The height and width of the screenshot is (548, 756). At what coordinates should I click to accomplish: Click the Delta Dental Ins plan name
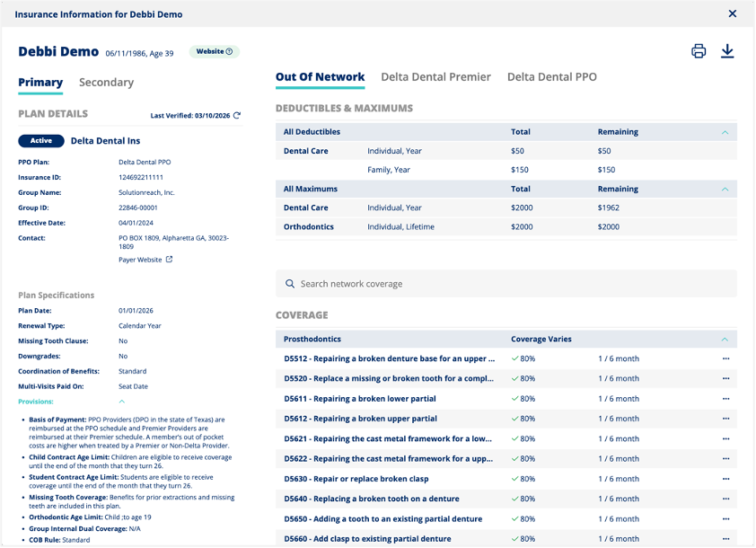[106, 141]
